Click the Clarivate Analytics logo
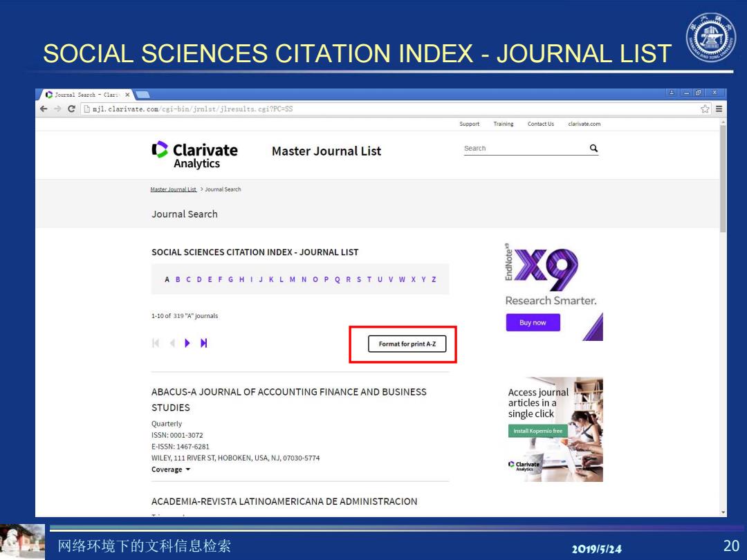 click(x=195, y=155)
